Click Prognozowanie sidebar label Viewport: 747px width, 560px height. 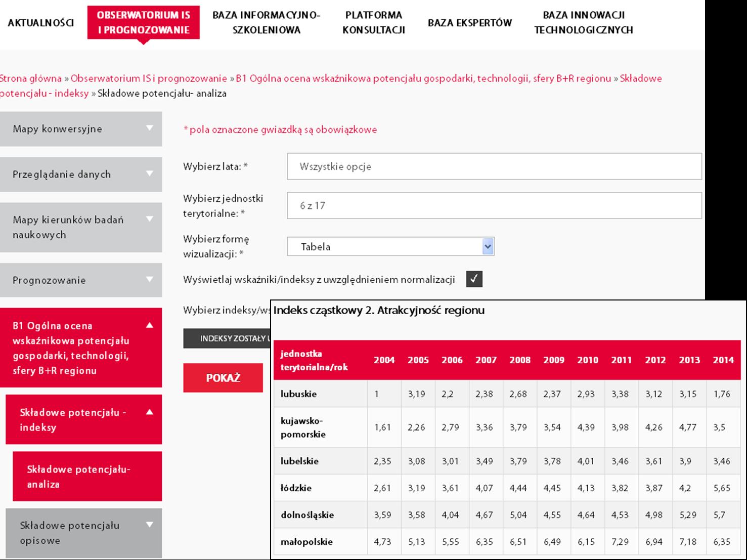[x=49, y=280]
